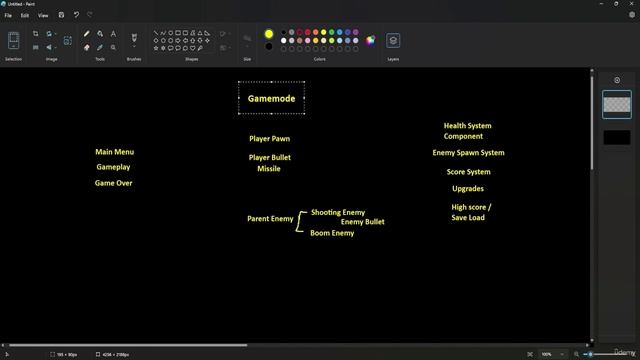
Task: Select the Magnifier tool
Action: [113, 47]
